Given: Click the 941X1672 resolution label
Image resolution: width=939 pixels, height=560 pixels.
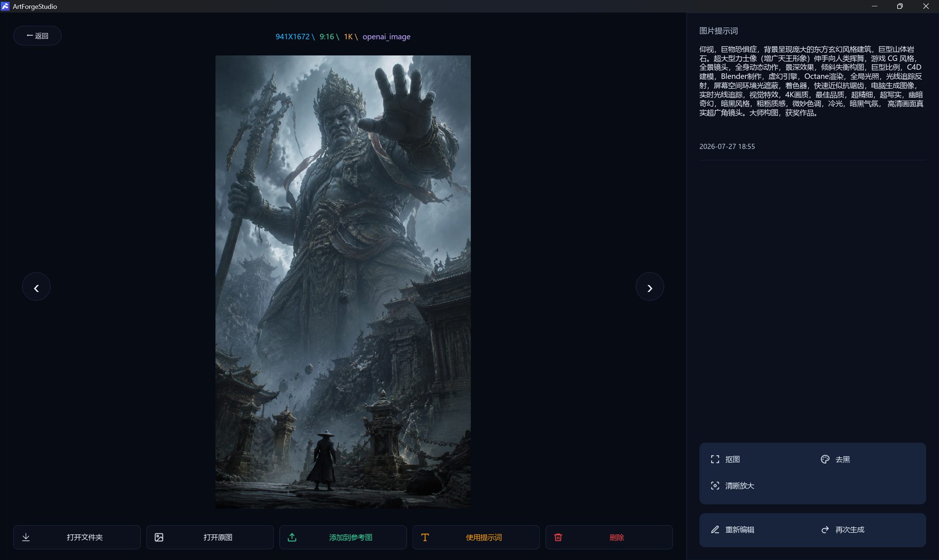Looking at the screenshot, I should [x=292, y=37].
